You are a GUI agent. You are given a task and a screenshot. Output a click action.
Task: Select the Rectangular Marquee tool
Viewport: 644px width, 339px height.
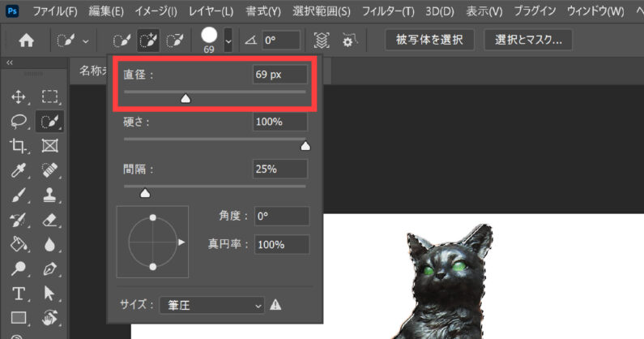[x=49, y=97]
